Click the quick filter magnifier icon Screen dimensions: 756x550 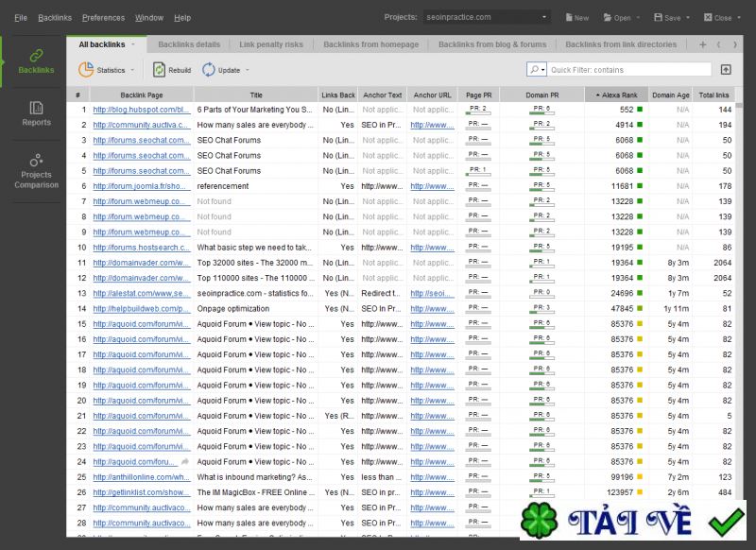point(535,70)
